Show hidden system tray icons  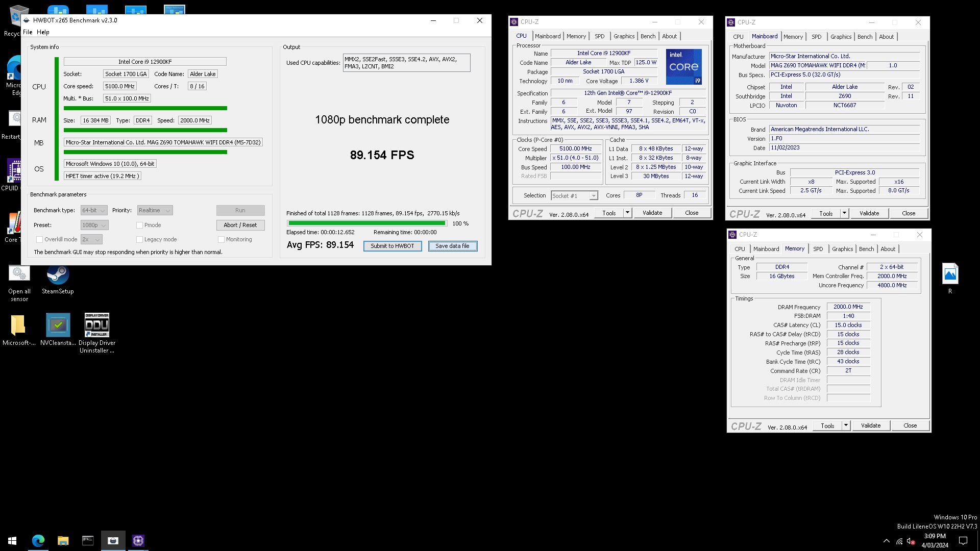tap(887, 541)
